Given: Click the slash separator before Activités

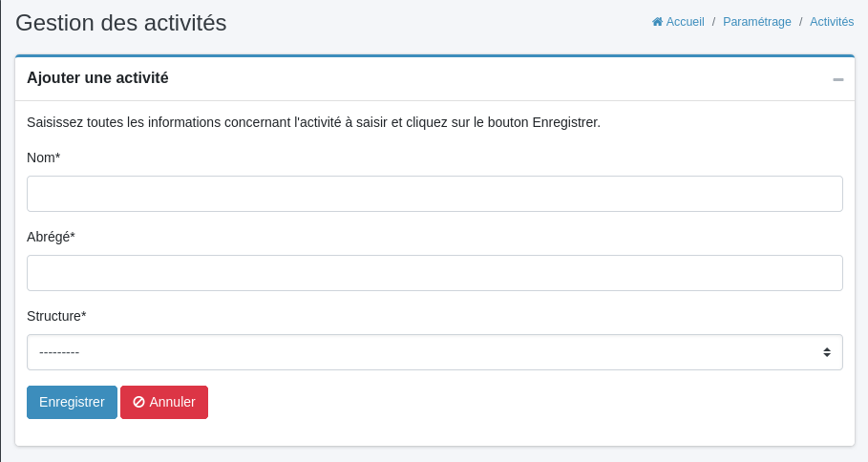Looking at the screenshot, I should [801, 22].
